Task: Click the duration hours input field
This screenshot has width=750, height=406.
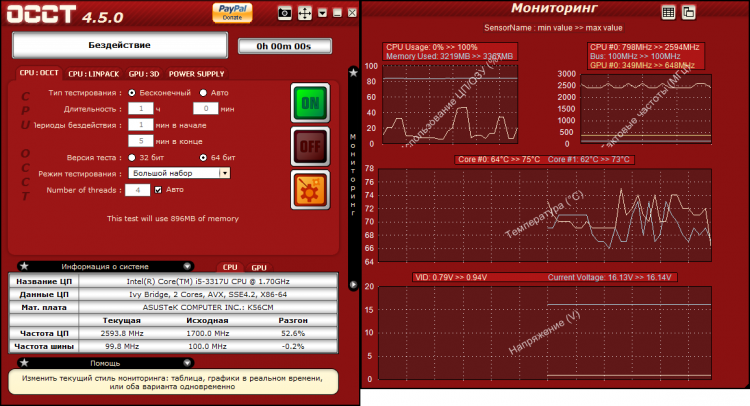Action: pos(141,109)
